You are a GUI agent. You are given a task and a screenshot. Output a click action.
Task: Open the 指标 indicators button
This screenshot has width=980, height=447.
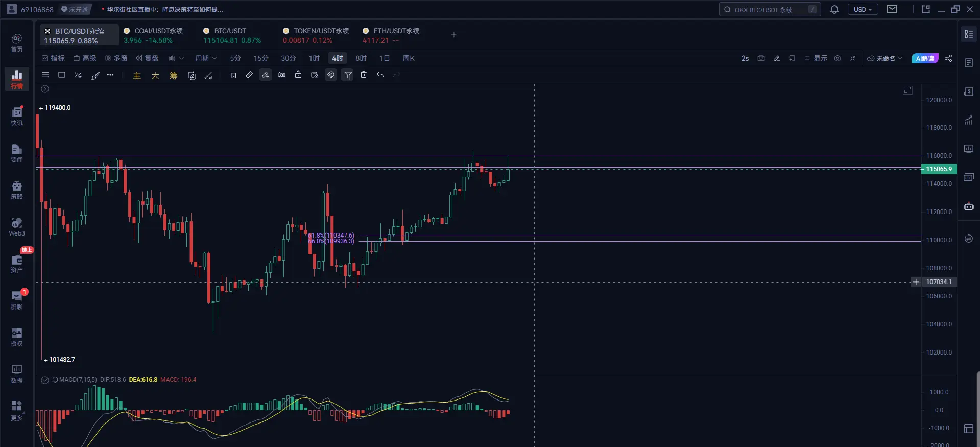click(x=53, y=58)
